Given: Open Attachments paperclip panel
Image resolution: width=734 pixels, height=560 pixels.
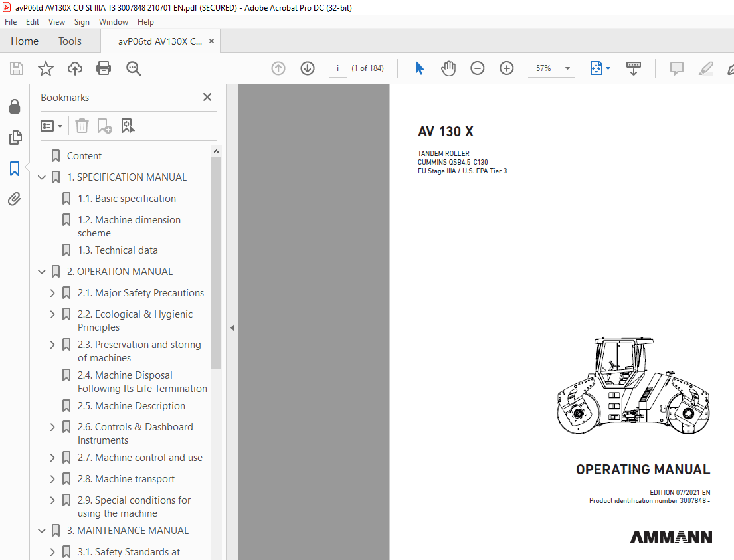Looking at the screenshot, I should click(15, 199).
